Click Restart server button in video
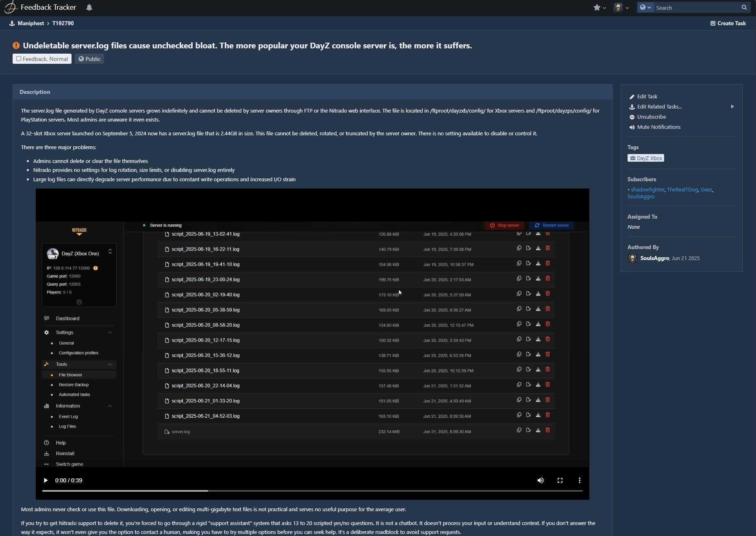This screenshot has width=756, height=536. coord(552,226)
